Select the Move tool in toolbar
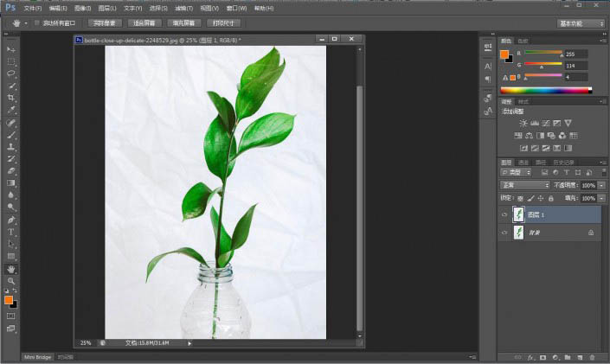The width and height of the screenshot is (610, 364). click(x=11, y=50)
